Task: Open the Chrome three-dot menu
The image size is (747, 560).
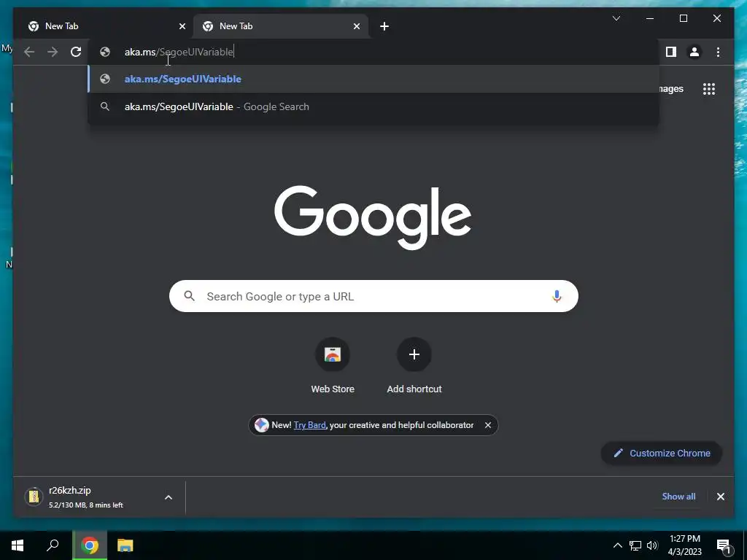Action: 718,52
